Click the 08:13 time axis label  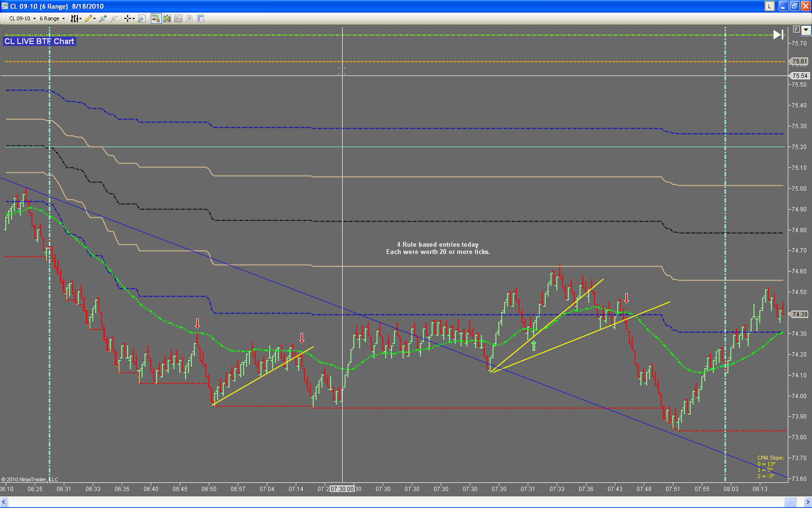point(760,489)
